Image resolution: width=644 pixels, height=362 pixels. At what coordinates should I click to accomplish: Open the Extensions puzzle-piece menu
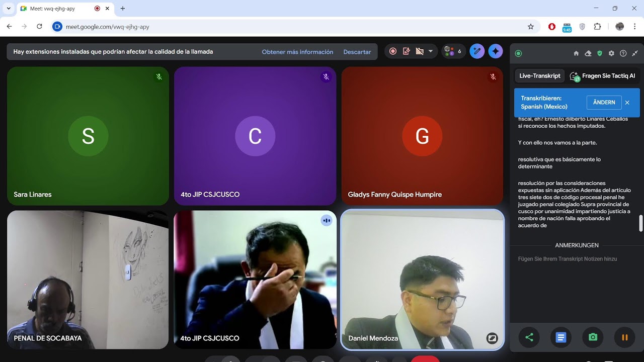(x=597, y=27)
